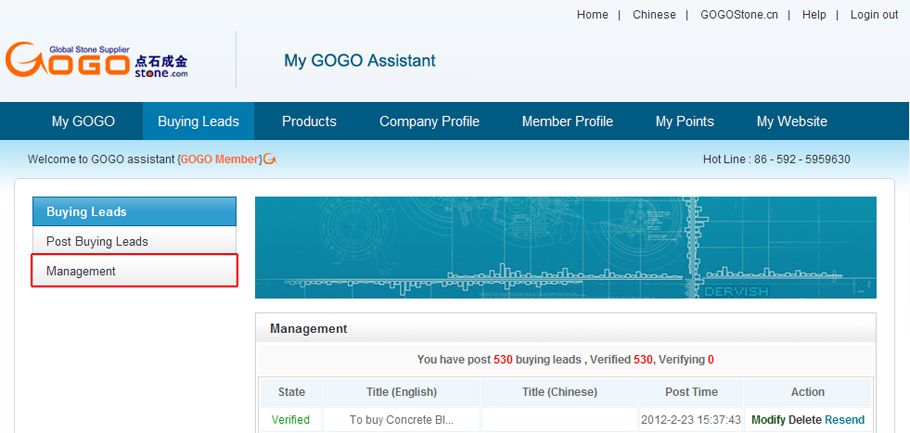Open the Home link in top bar
910x433 pixels.
pyautogui.click(x=592, y=15)
